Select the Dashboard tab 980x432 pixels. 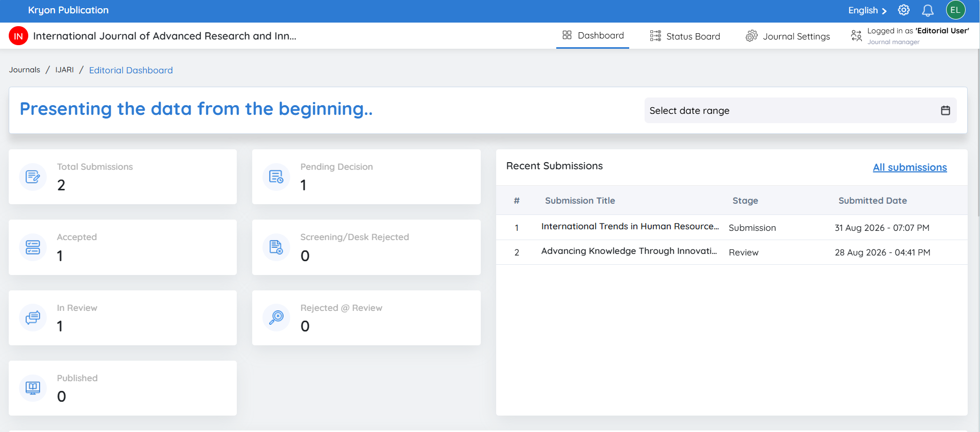[593, 35]
